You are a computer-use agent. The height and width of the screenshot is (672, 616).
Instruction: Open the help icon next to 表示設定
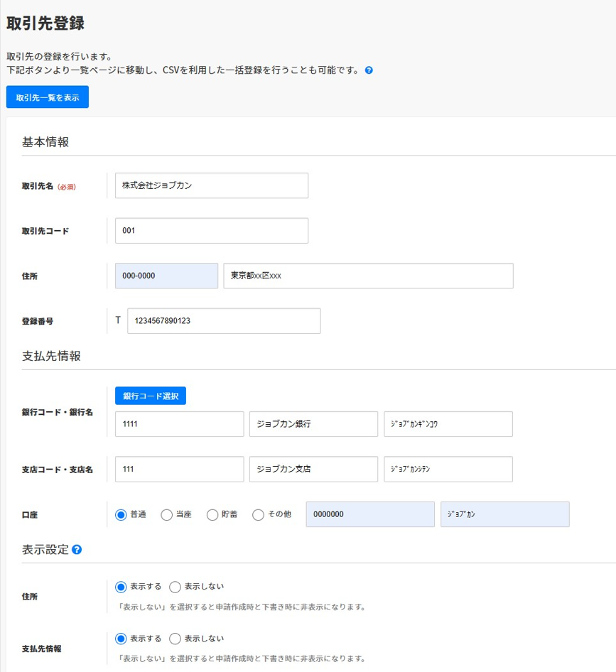[77, 549]
